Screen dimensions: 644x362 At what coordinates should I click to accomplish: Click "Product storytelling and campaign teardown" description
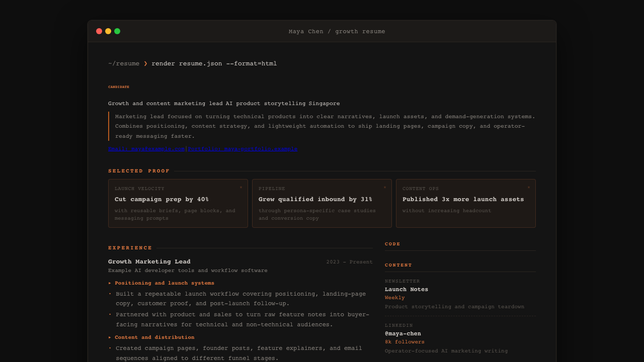pos(454,307)
